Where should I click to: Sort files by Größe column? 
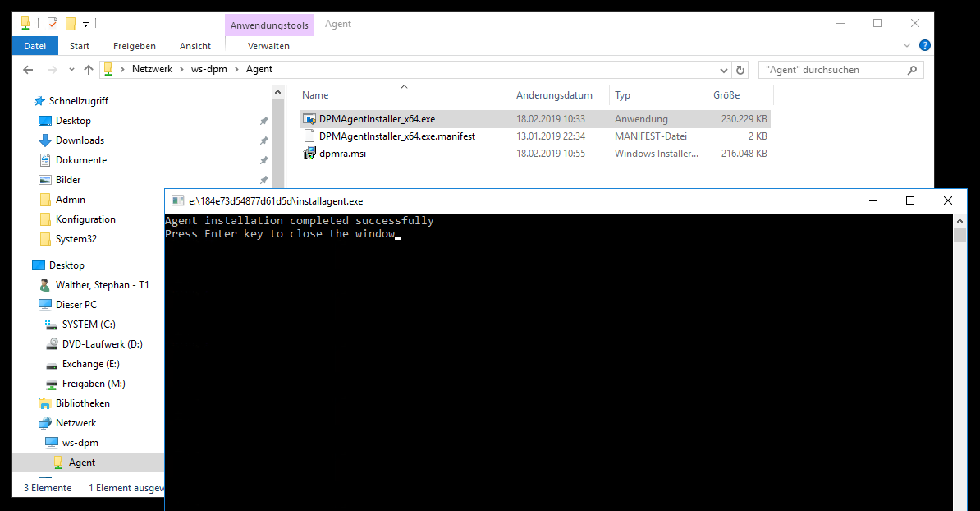click(x=726, y=95)
